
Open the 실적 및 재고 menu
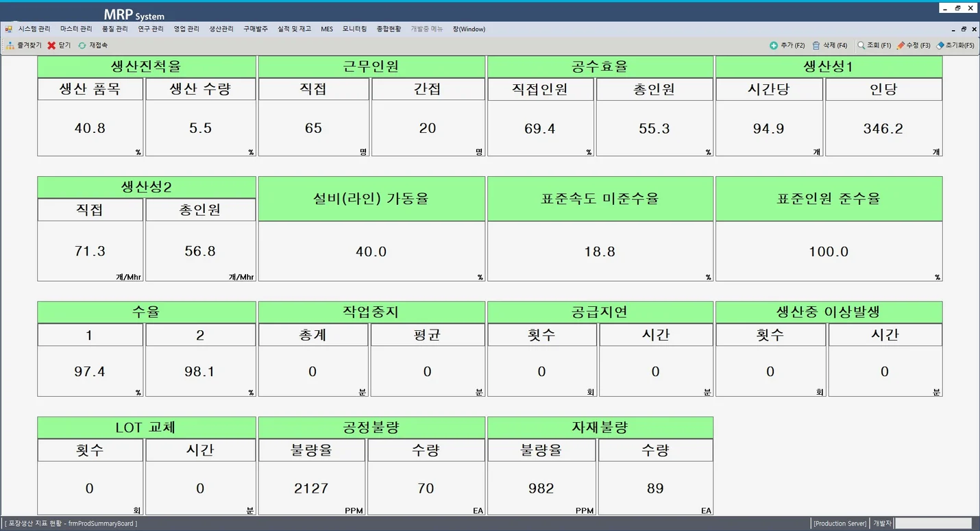[294, 29]
